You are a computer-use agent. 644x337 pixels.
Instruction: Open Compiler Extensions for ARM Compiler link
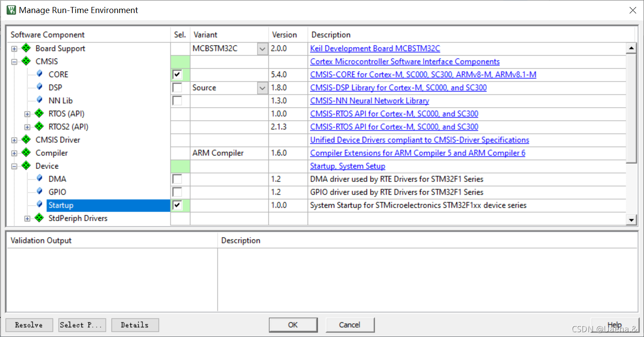417,153
